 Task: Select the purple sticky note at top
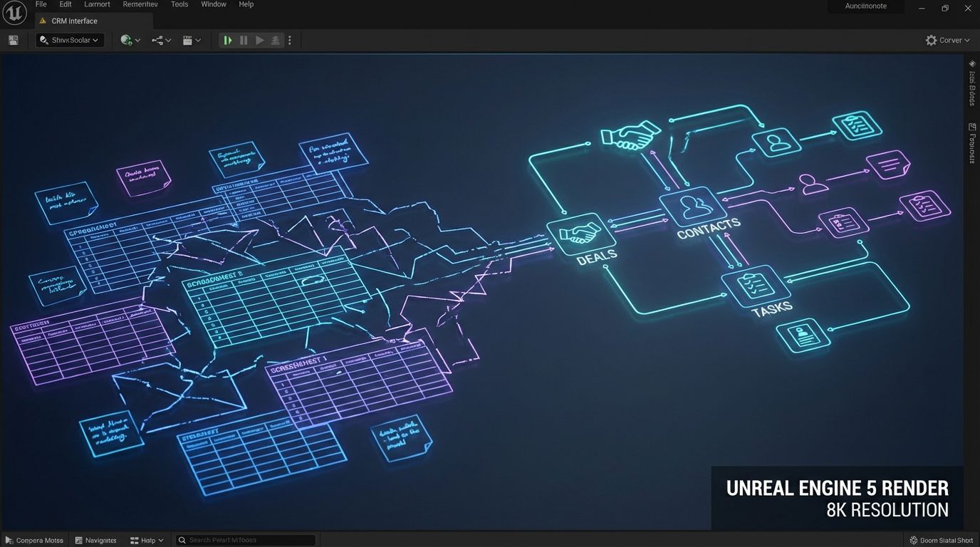click(144, 177)
